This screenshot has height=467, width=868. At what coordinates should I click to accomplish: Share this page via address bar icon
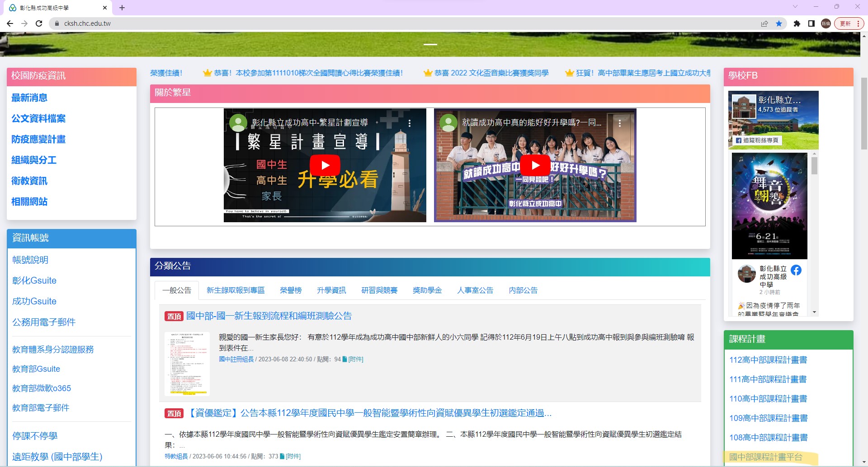coord(764,23)
